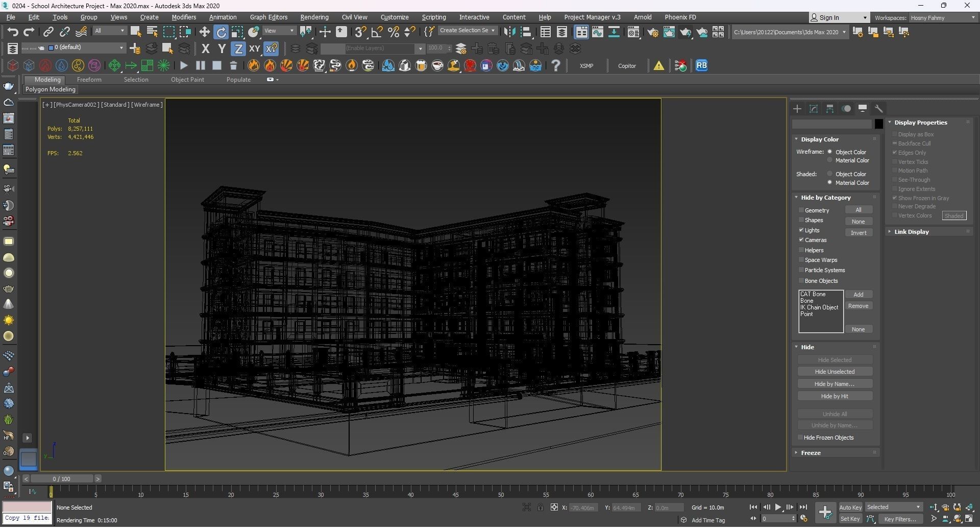
Task: Click the Hide by Name button
Action: coord(835,384)
